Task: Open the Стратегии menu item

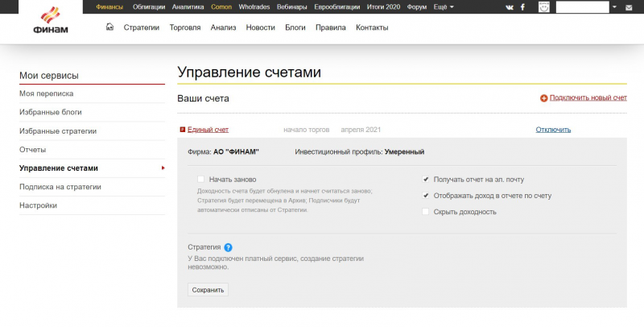Action: click(x=142, y=27)
